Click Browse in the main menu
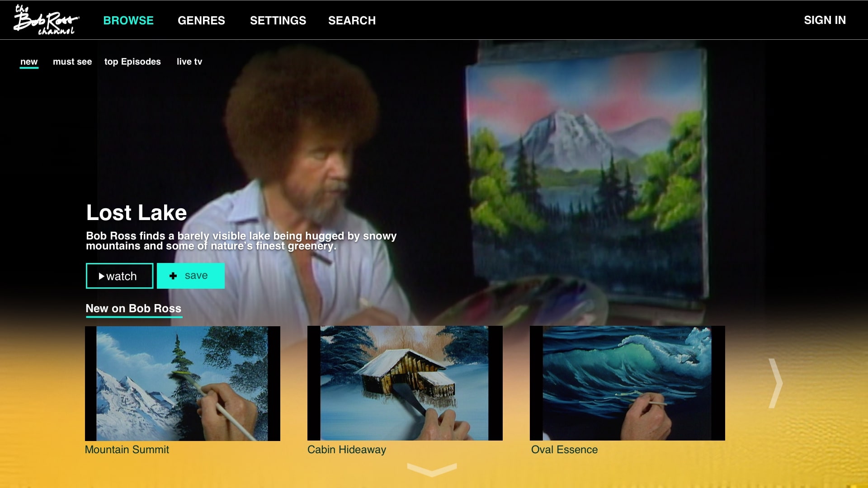This screenshot has height=488, width=868. (x=128, y=20)
